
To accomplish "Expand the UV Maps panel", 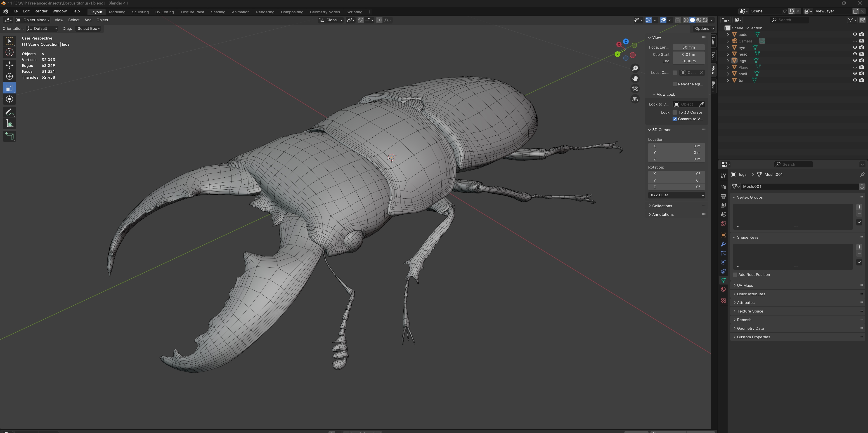I will pyautogui.click(x=745, y=285).
